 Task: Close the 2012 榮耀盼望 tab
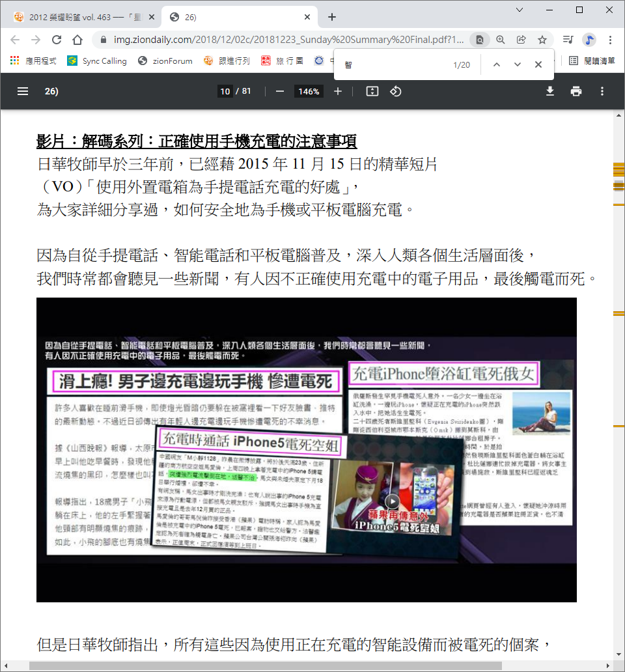(x=152, y=17)
